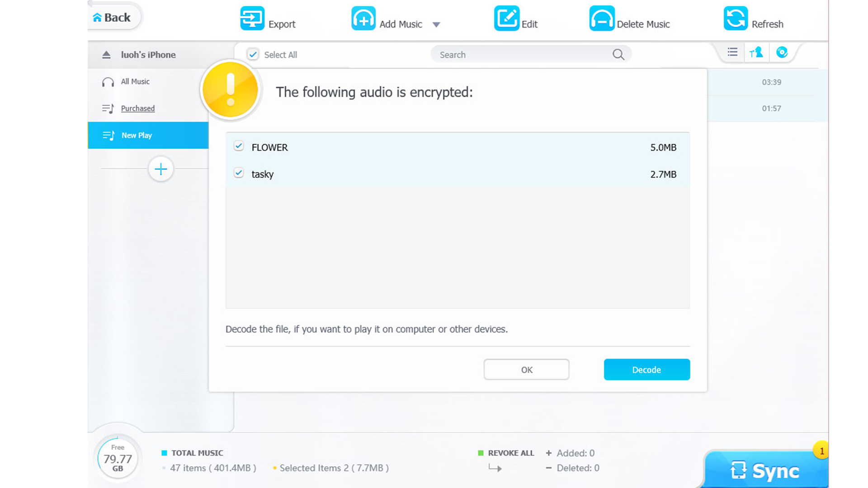Select the tasky file name
The width and height of the screenshot is (868, 488).
(x=263, y=174)
